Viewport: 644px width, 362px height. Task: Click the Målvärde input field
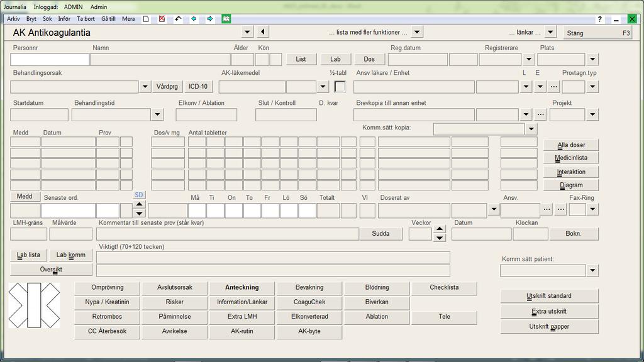point(71,234)
